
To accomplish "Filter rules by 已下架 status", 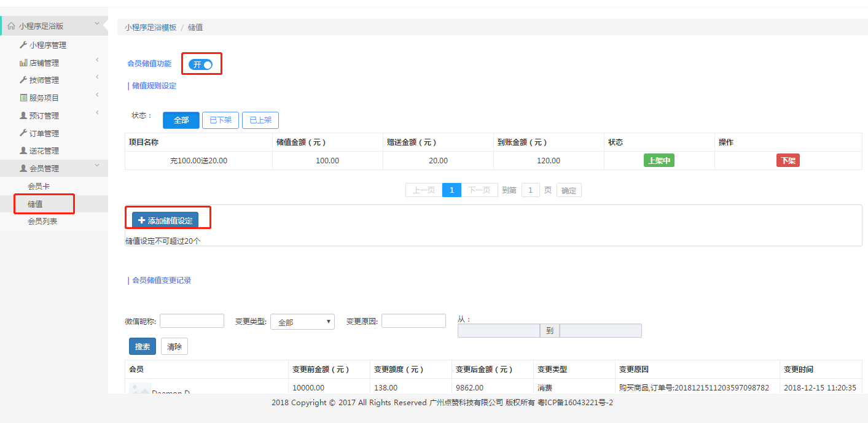I will pyautogui.click(x=221, y=120).
